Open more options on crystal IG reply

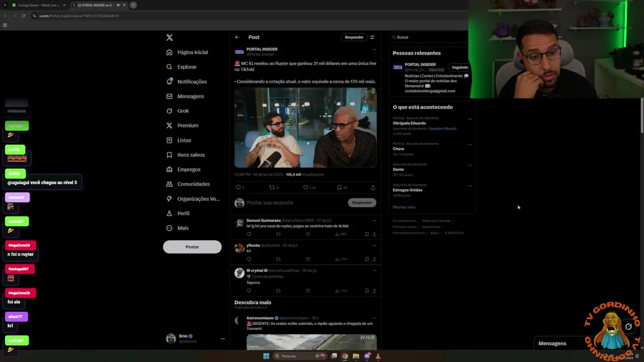point(374,270)
